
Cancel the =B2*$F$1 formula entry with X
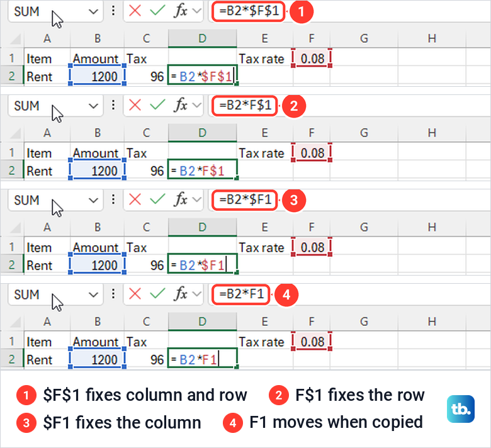point(135,11)
